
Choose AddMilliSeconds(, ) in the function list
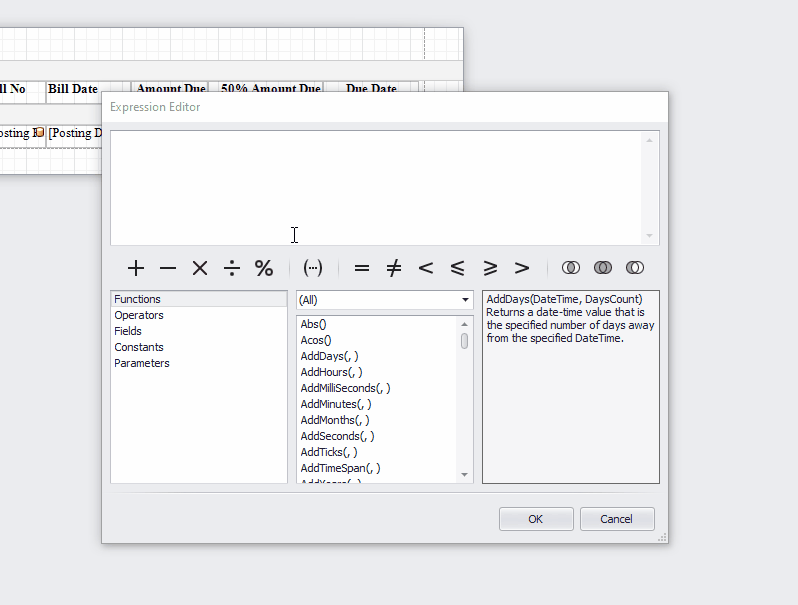[377, 388]
